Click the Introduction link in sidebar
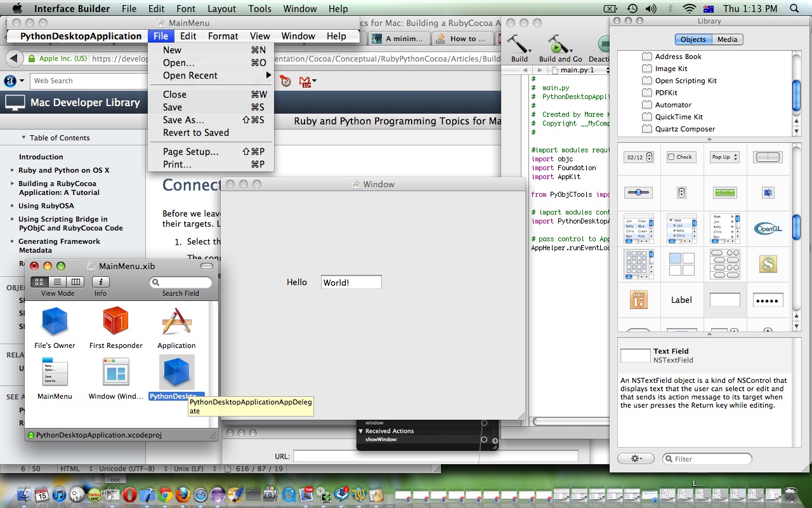Screen dimensions: 812x508 point(41,157)
